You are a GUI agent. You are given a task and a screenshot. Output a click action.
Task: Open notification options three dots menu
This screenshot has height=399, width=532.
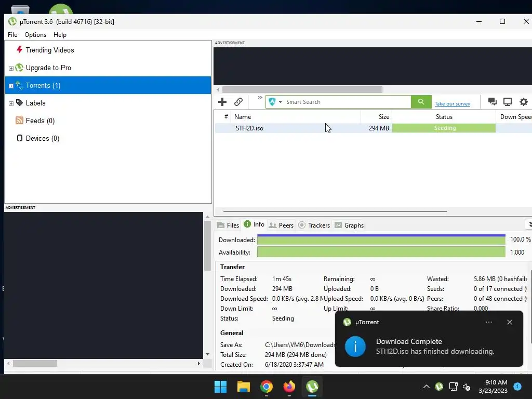click(489, 322)
